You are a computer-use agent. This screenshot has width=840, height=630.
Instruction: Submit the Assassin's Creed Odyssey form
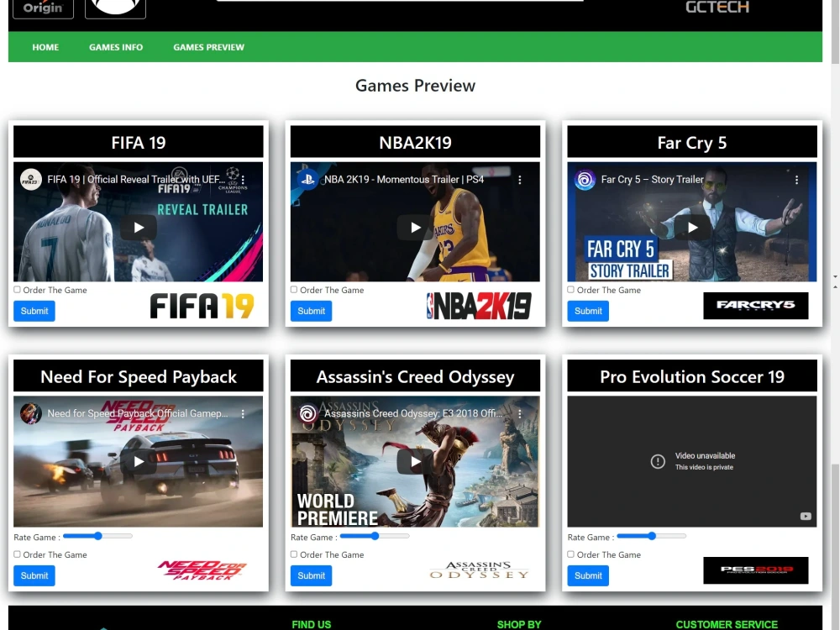click(x=312, y=576)
